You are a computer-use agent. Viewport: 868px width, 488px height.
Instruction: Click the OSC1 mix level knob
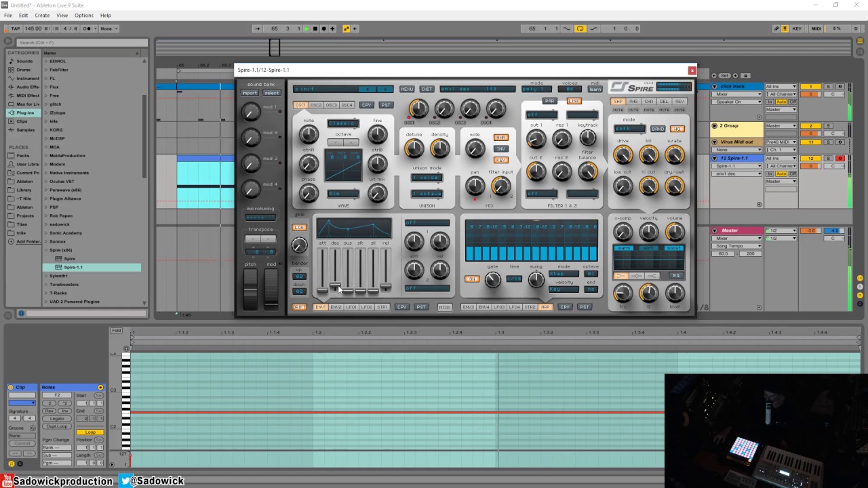click(418, 108)
